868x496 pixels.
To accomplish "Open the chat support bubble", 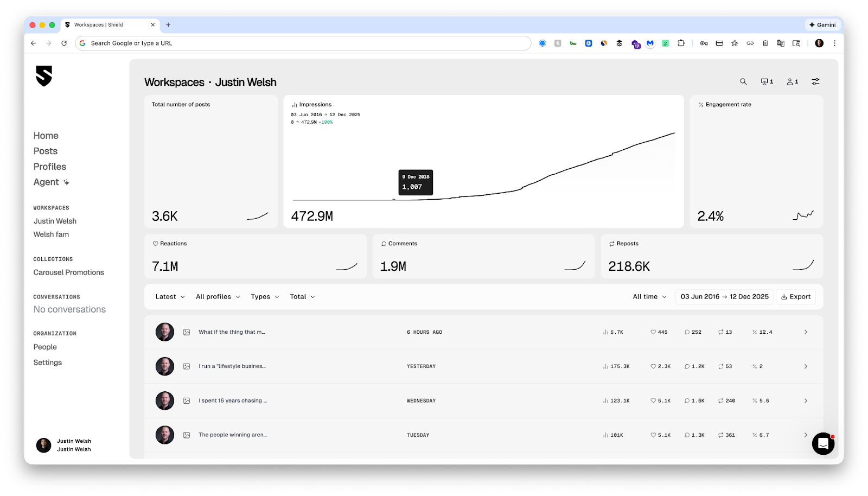I will coord(823,444).
